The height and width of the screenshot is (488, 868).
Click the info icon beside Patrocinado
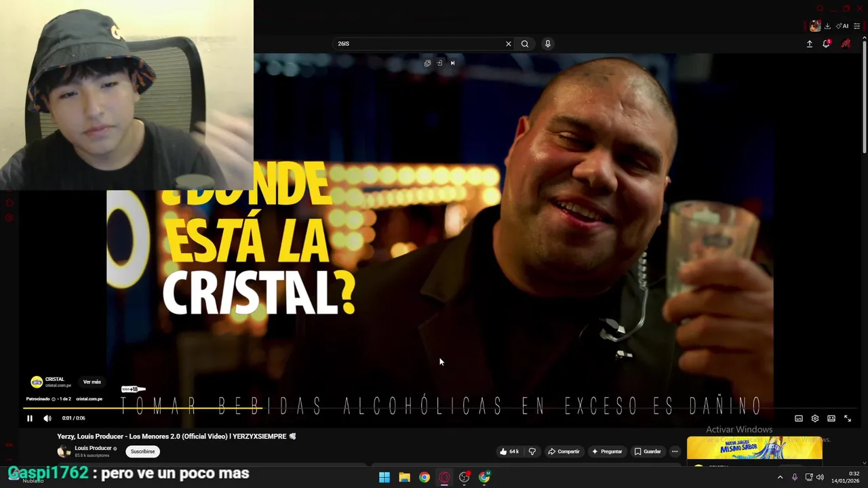coord(54,399)
